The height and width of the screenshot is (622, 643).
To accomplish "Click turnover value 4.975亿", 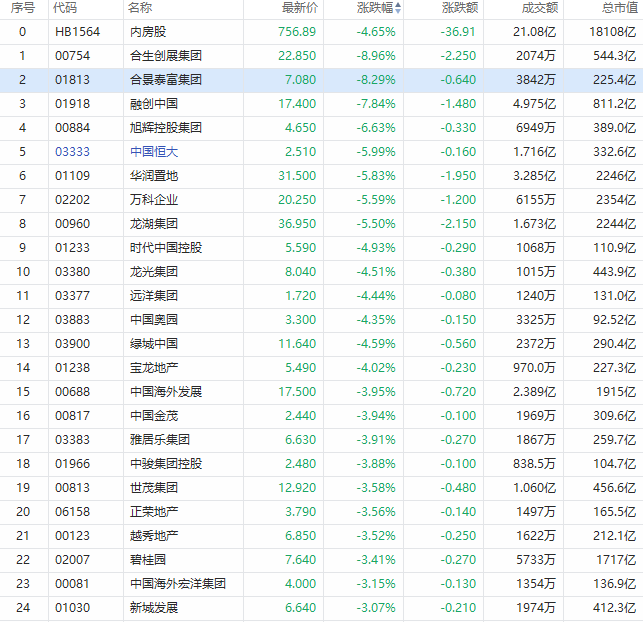I will [534, 104].
